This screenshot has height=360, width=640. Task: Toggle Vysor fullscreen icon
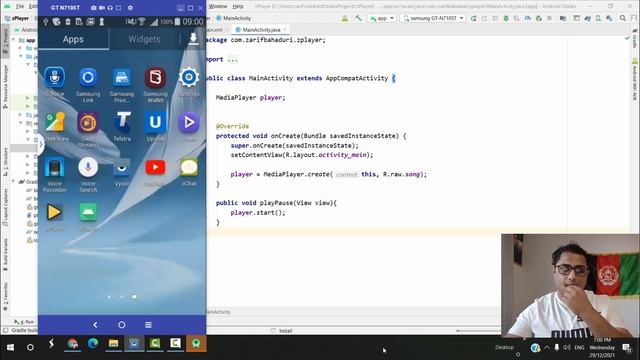click(118, 8)
